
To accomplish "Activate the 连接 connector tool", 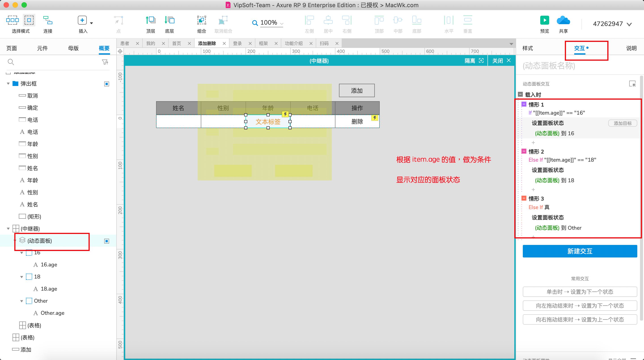I will pyautogui.click(x=48, y=20).
